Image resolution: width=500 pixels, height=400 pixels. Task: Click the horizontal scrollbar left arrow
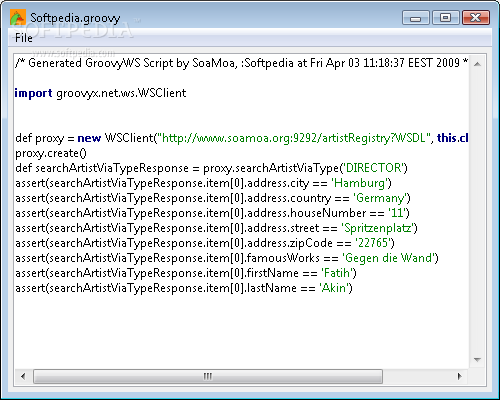(x=23, y=376)
